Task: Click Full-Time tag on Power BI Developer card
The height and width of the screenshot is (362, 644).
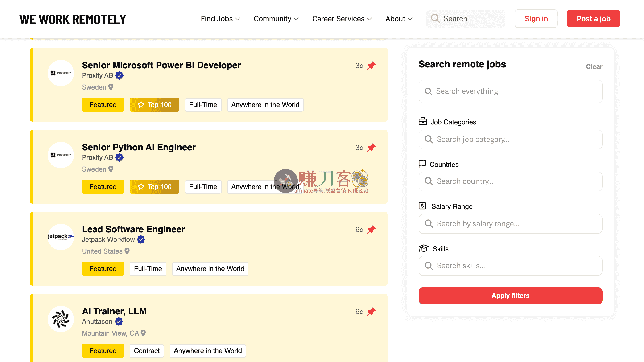Action: [203, 105]
